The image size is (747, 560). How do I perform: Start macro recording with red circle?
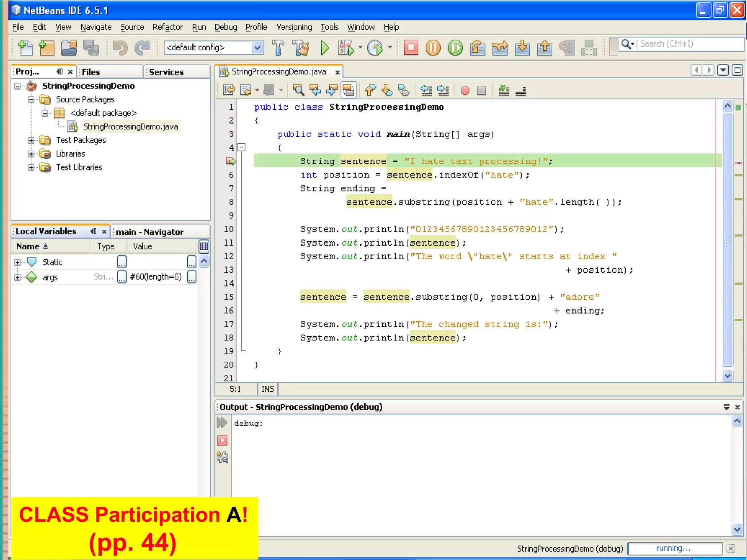[465, 90]
